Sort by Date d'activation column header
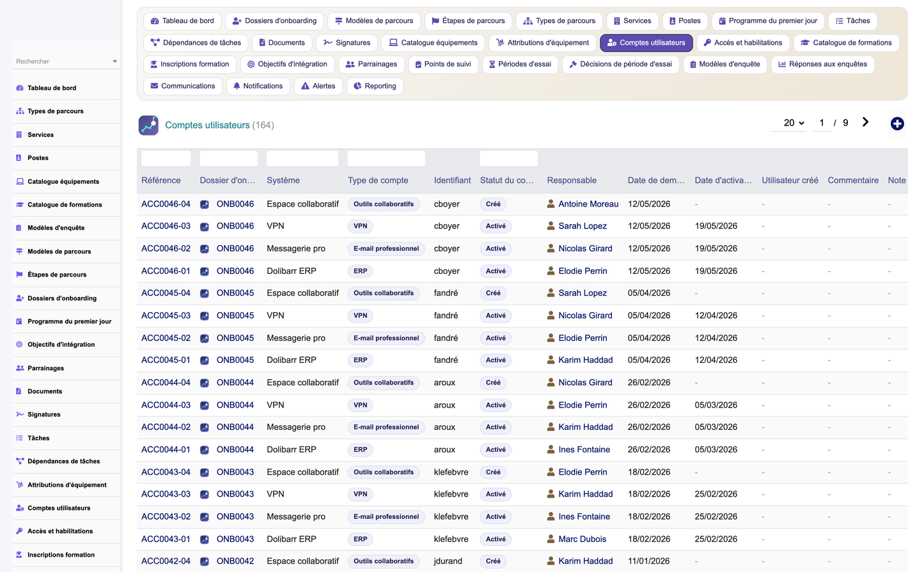 (x=723, y=180)
